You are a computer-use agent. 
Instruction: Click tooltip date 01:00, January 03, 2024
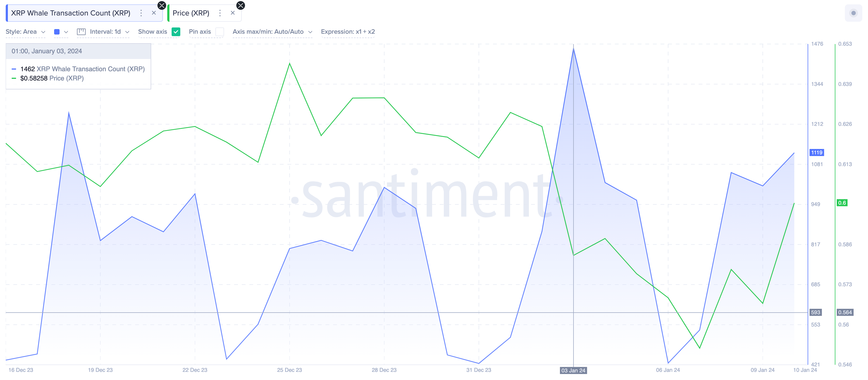pyautogui.click(x=47, y=51)
